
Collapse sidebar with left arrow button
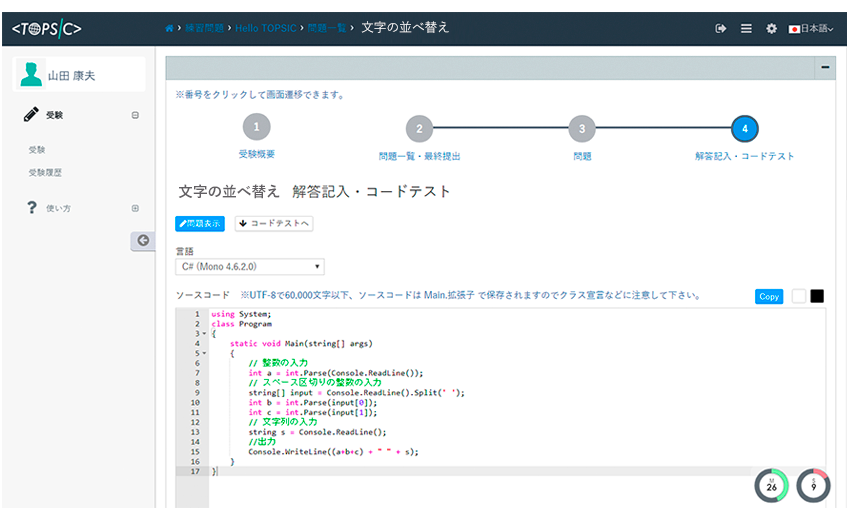coord(143,240)
